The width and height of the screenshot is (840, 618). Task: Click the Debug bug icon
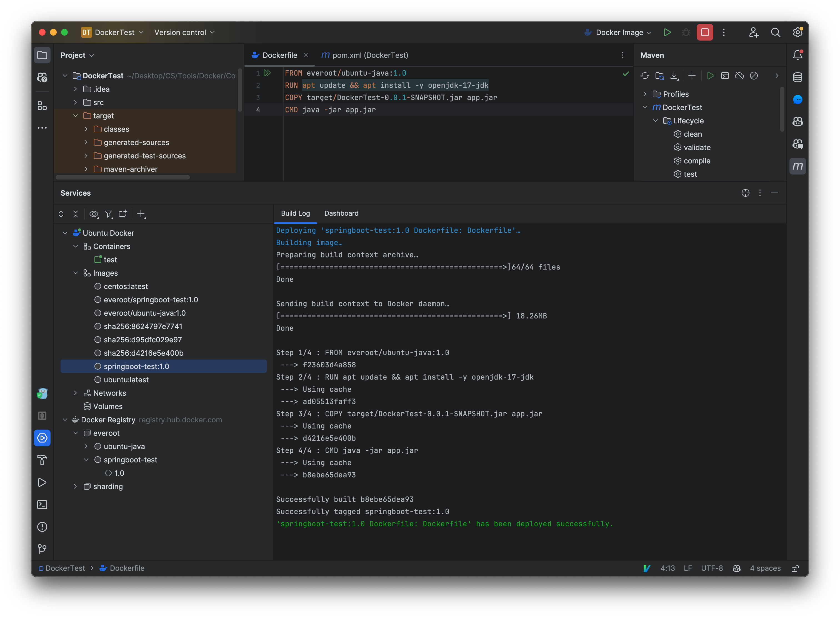686,33
